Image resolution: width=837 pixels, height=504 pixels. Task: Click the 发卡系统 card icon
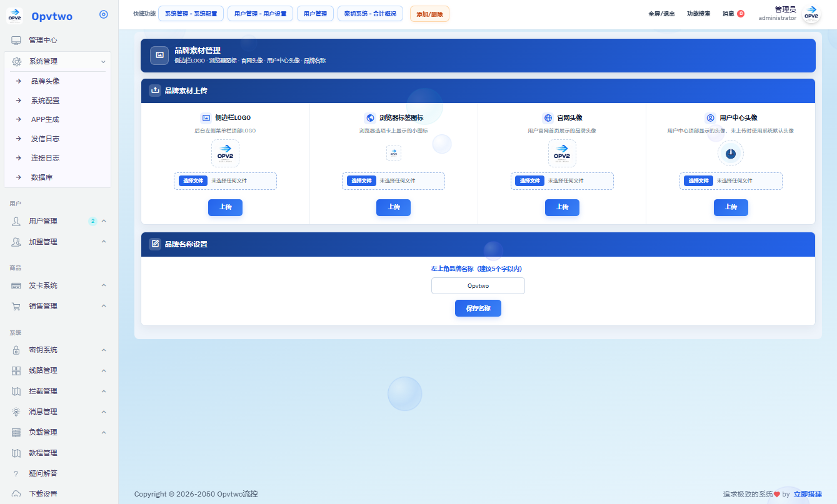16,285
